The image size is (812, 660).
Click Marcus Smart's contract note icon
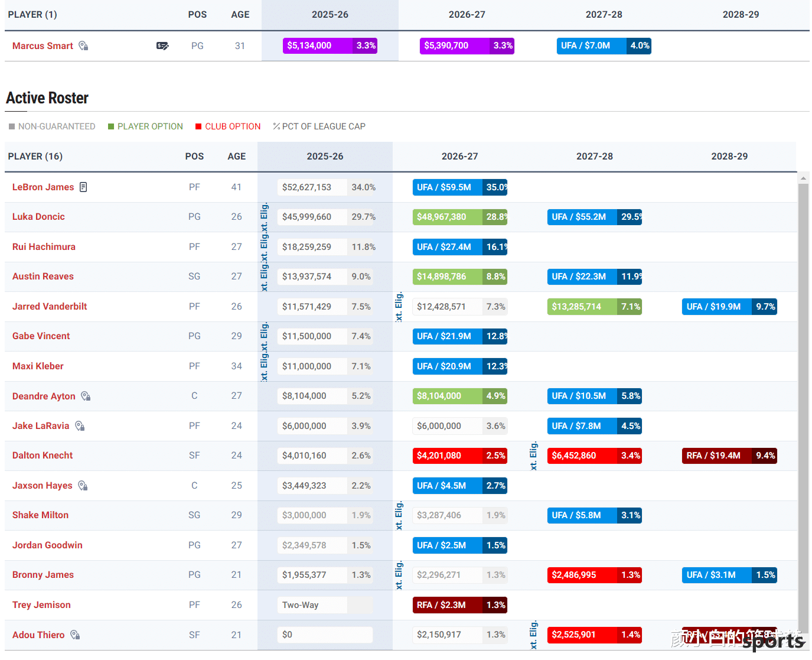coord(162,45)
